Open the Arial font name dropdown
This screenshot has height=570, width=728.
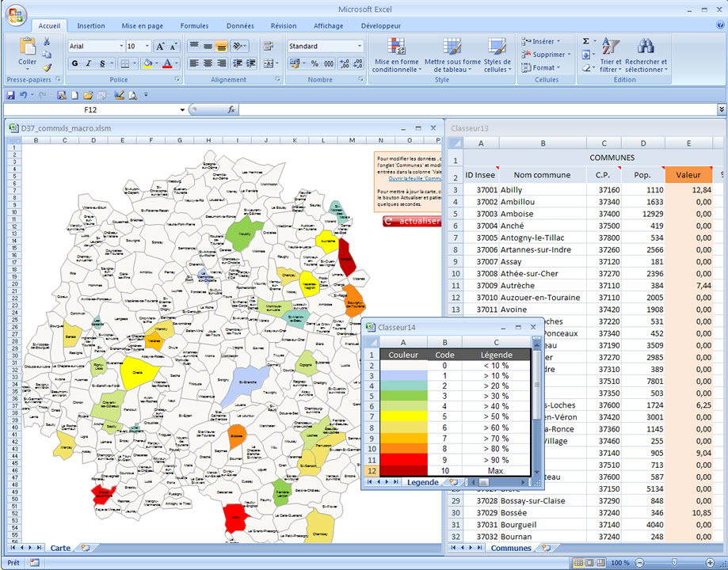[122, 47]
